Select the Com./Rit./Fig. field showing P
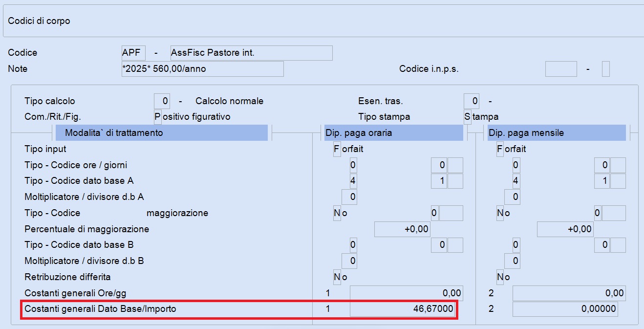 click(157, 117)
